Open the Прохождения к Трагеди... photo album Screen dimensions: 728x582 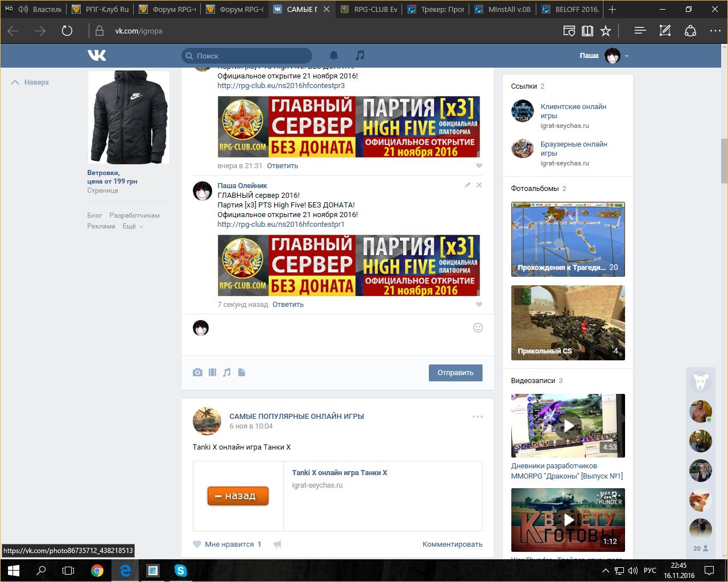(x=568, y=239)
